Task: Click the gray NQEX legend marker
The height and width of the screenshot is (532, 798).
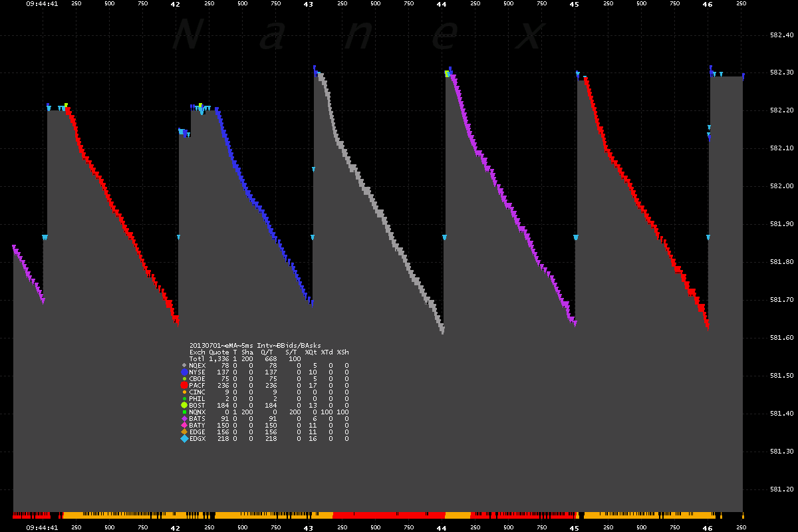Action: [x=184, y=365]
